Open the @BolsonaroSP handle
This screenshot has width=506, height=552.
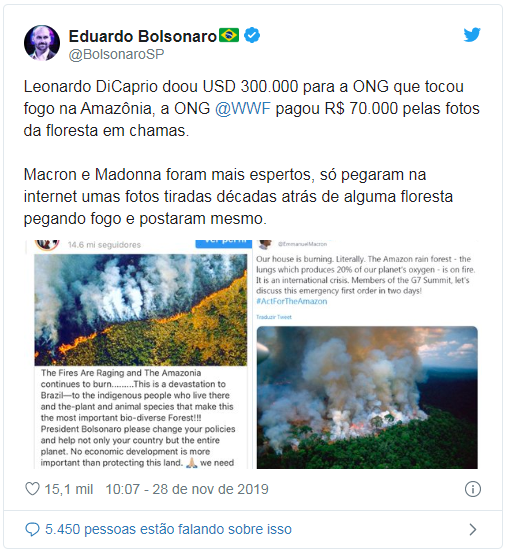(116, 54)
